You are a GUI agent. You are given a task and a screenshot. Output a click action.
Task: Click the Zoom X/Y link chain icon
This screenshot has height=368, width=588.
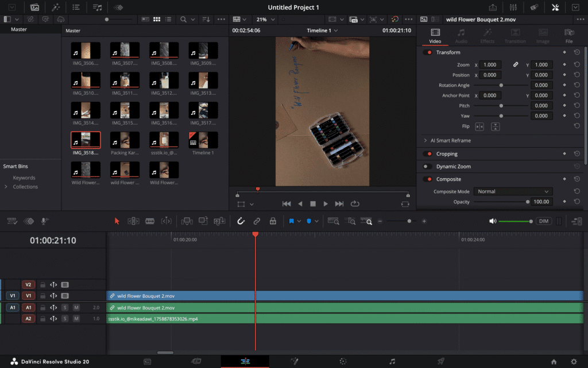(516, 65)
